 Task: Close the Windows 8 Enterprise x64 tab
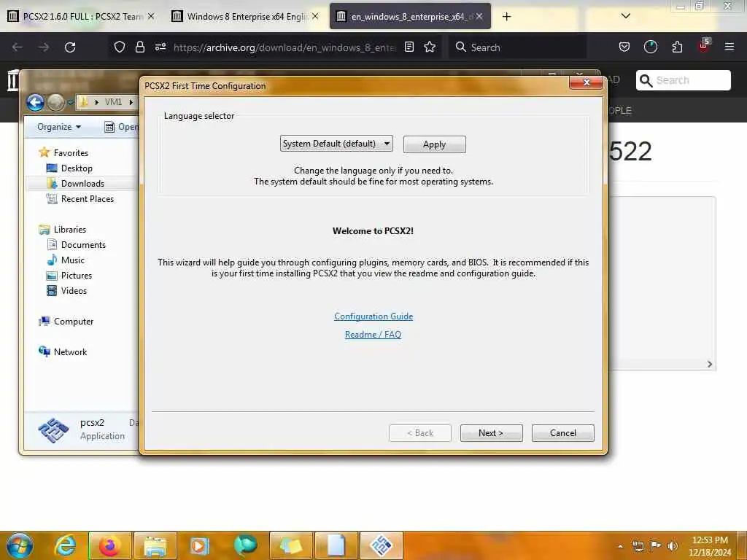315,16
